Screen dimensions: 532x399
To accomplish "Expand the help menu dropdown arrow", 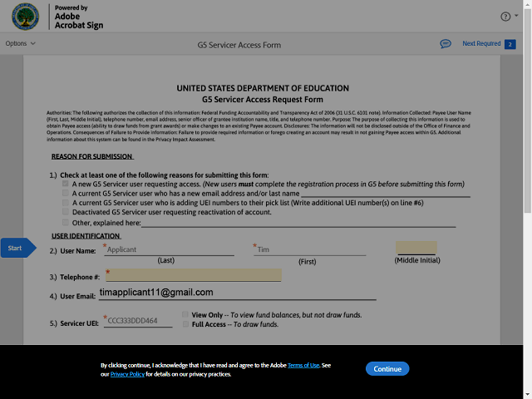I will (x=516, y=16).
